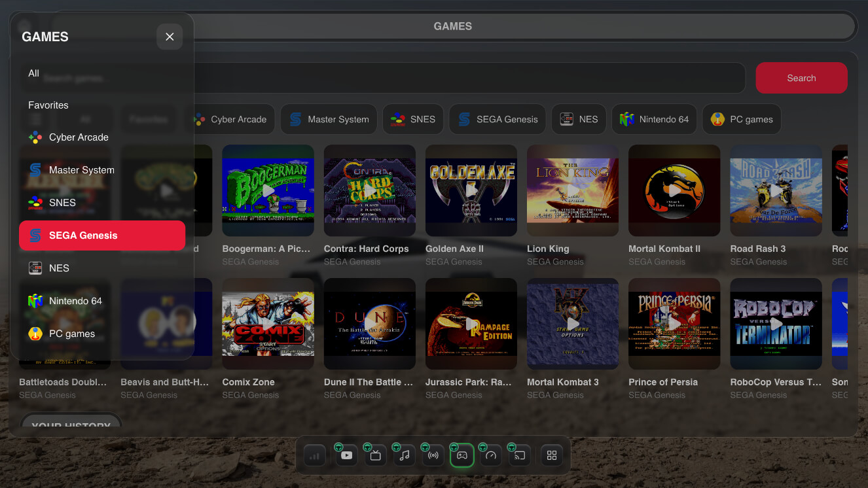Viewport: 868px width, 488px height.
Task: Play Road Rash 3 thumbnail
Action: point(776,190)
